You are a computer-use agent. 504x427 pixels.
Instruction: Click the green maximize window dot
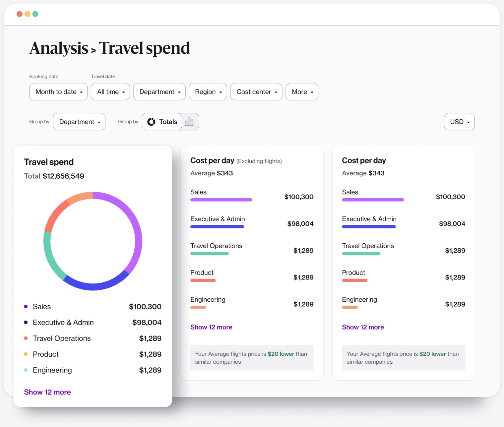pyautogui.click(x=35, y=14)
